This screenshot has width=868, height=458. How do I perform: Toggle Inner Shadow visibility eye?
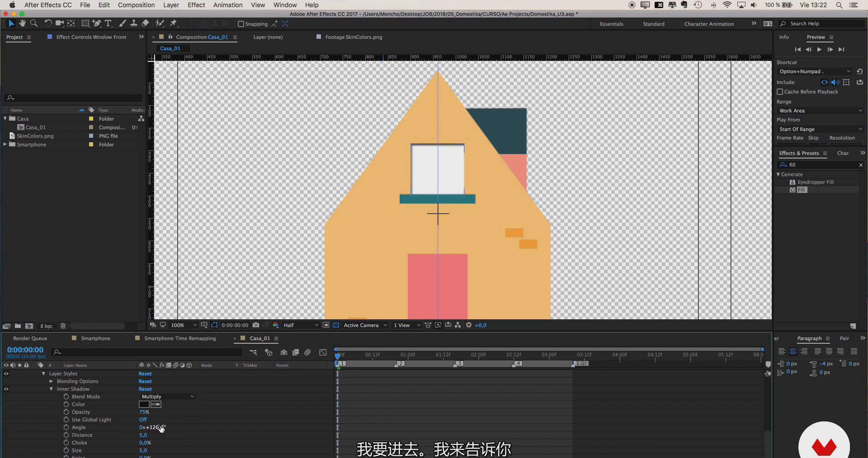[x=6, y=389]
